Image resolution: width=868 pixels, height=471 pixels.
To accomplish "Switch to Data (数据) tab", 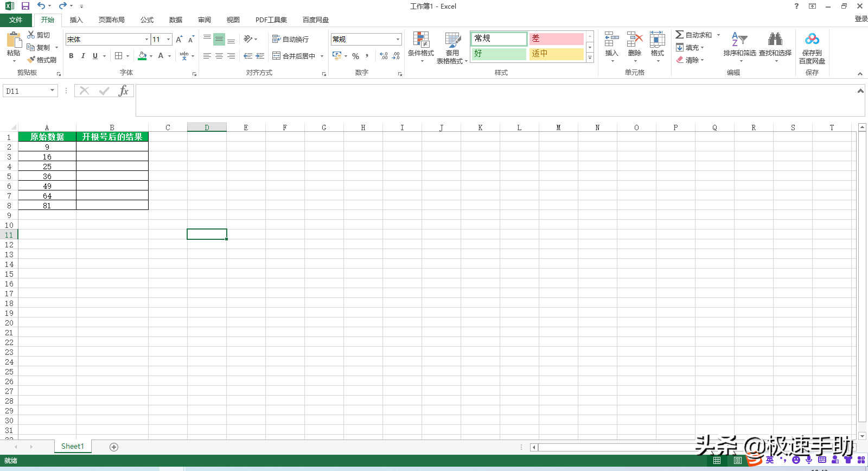I will pyautogui.click(x=175, y=20).
